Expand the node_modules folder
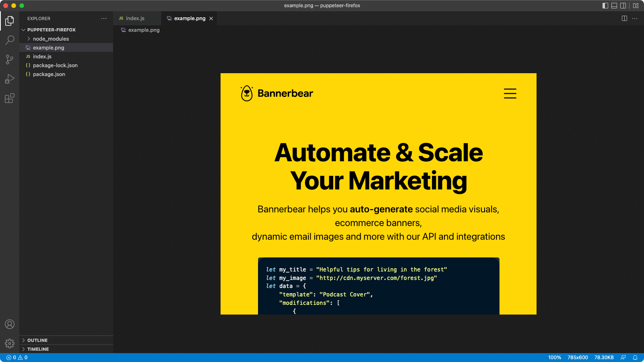644x362 pixels. click(x=66, y=39)
